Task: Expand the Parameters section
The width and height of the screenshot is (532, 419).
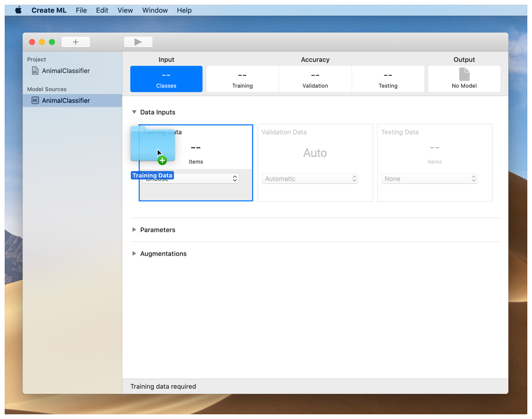Action: click(x=134, y=230)
